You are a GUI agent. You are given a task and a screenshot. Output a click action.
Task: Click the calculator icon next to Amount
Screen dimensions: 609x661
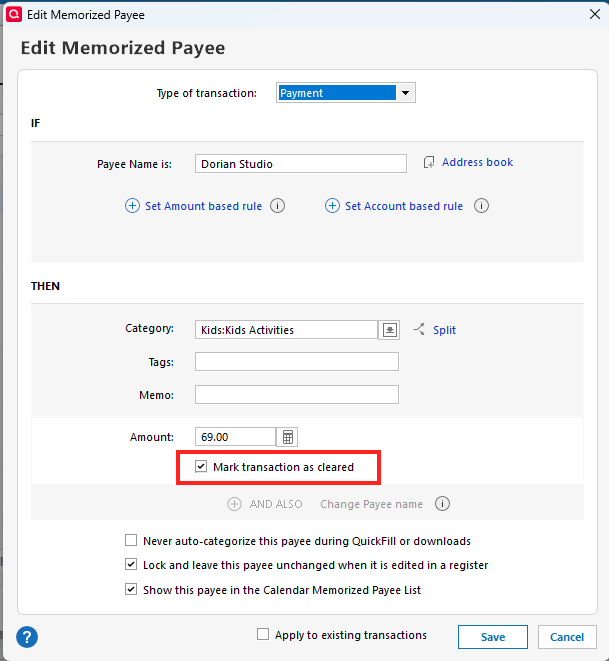(288, 437)
